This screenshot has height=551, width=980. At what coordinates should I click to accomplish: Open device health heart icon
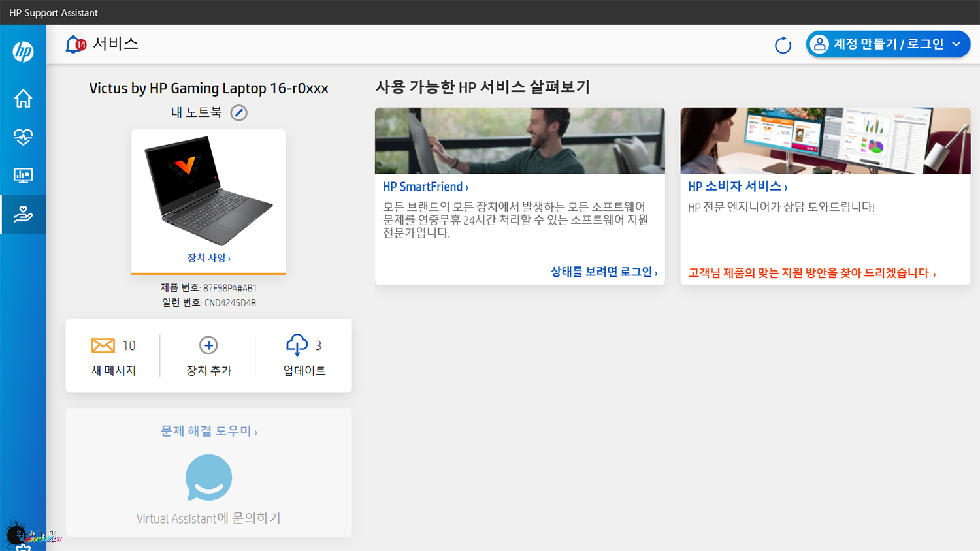23,137
